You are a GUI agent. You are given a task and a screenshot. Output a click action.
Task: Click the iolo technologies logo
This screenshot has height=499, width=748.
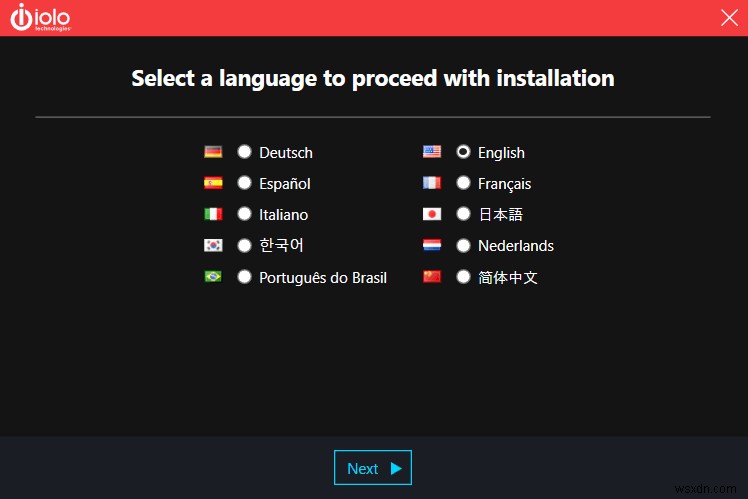pyautogui.click(x=41, y=18)
